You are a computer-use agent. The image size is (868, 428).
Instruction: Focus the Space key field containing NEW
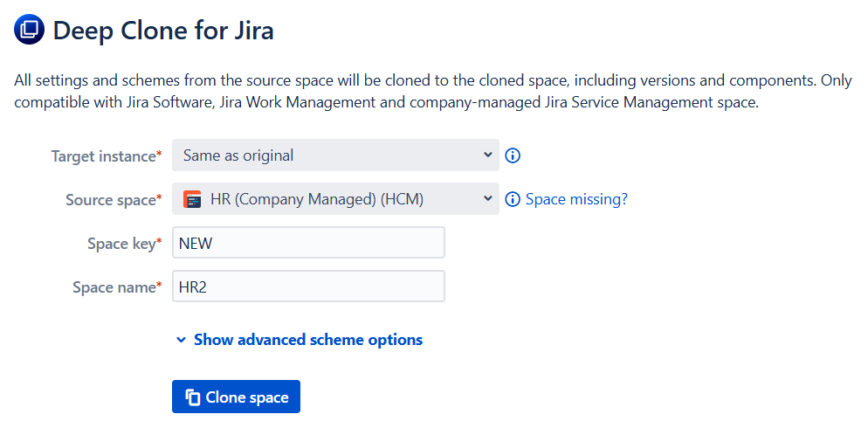[308, 244]
